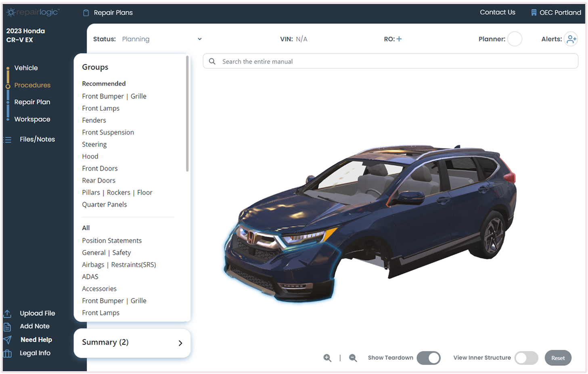Enable View Inner Structure switch
588x374 pixels.
click(526, 358)
